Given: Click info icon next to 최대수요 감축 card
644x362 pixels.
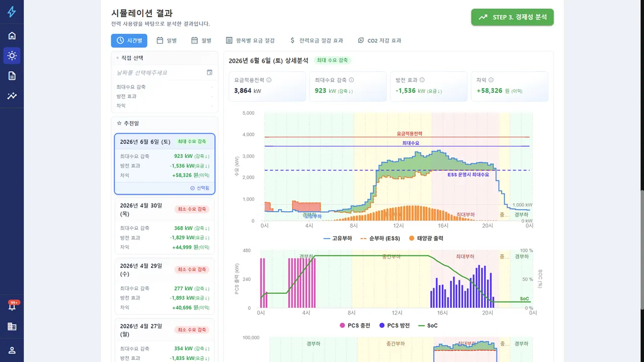Looking at the screenshot, I should point(351,80).
